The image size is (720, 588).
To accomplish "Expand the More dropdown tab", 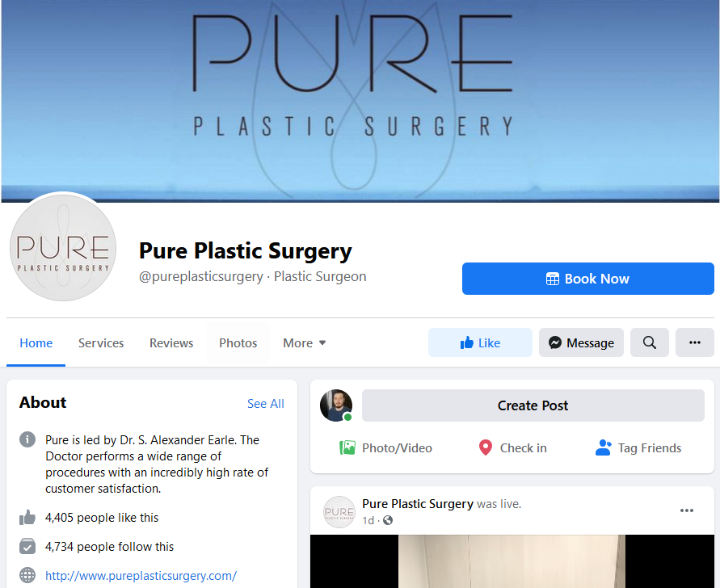I will (305, 343).
